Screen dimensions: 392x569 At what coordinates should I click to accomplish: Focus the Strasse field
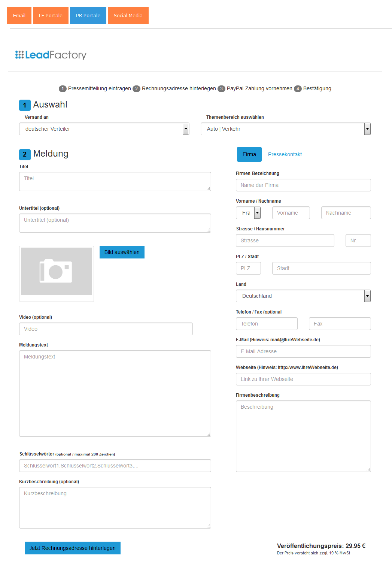[285, 240]
